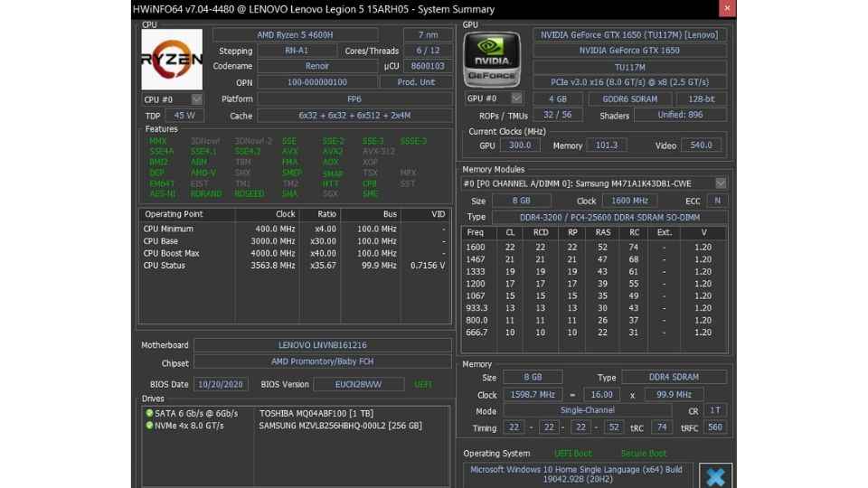This screenshot has height=488, width=868.
Task: Click the BIOS Version EUCN28WW field
Action: click(358, 384)
